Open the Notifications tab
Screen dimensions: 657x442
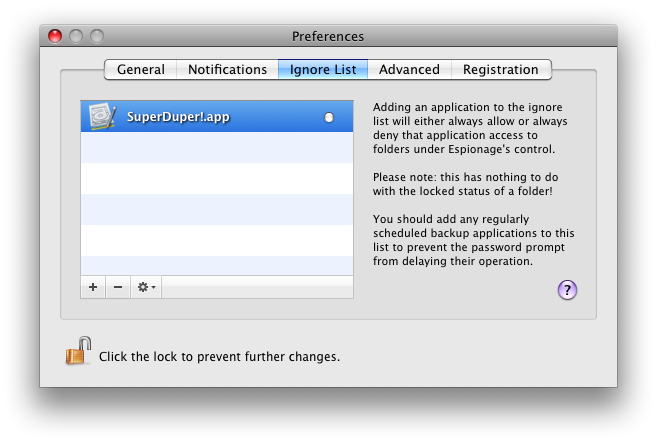[227, 69]
